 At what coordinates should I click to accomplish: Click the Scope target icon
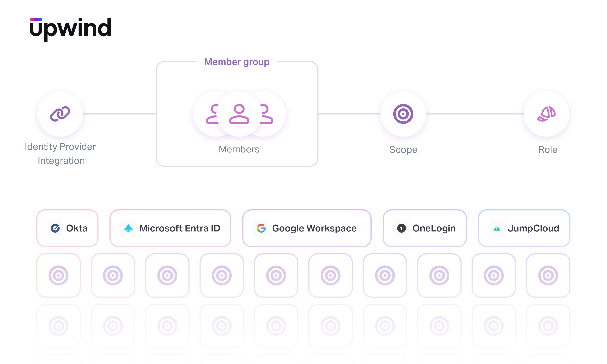pos(403,114)
